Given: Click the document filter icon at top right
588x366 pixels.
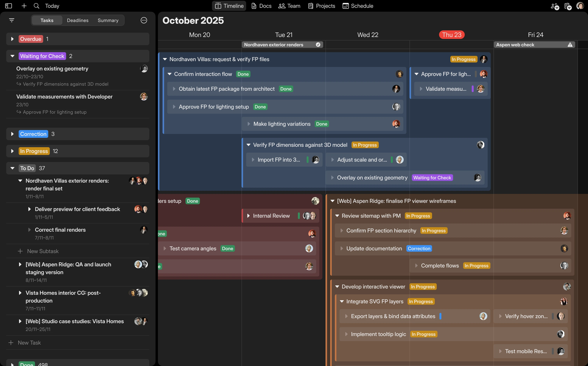Looking at the screenshot, I should [x=568, y=6].
